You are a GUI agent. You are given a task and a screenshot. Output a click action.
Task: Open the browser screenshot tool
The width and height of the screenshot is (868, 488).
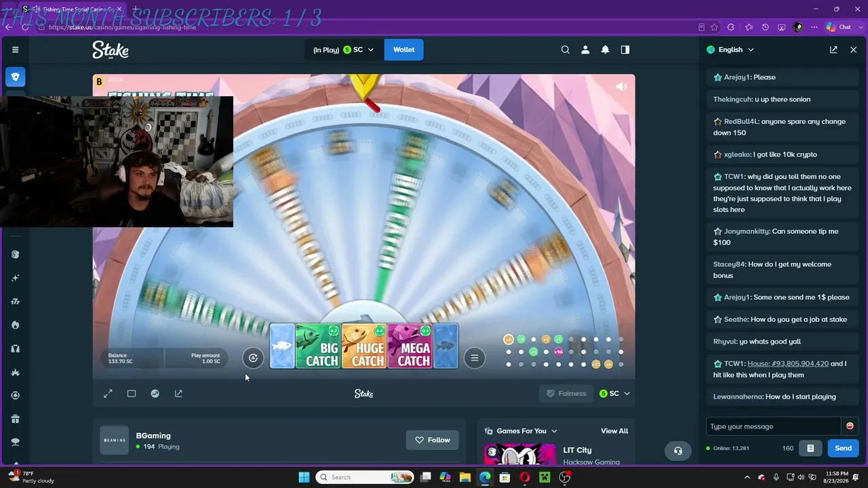pyautogui.click(x=781, y=27)
